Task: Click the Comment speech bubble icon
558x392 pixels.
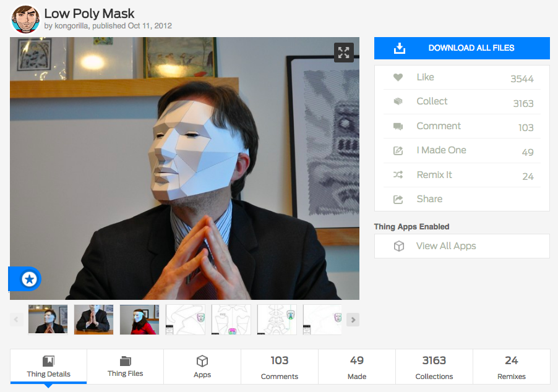Action: pyautogui.click(x=398, y=126)
